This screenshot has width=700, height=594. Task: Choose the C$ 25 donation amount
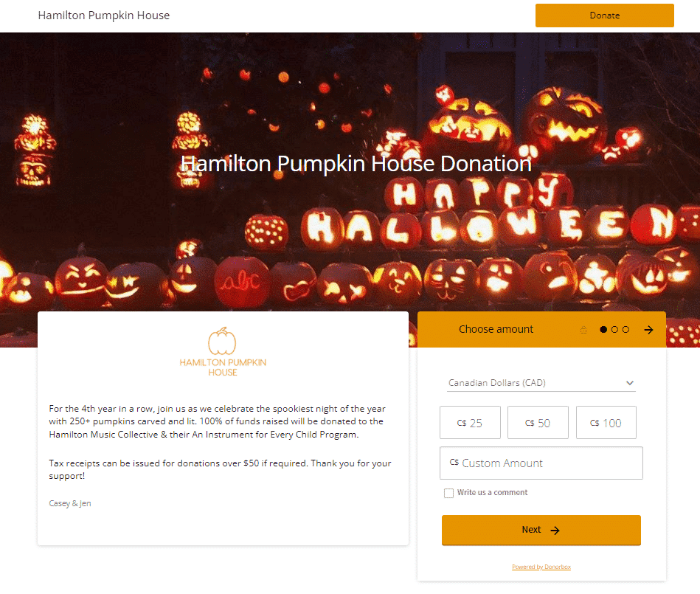pos(470,423)
